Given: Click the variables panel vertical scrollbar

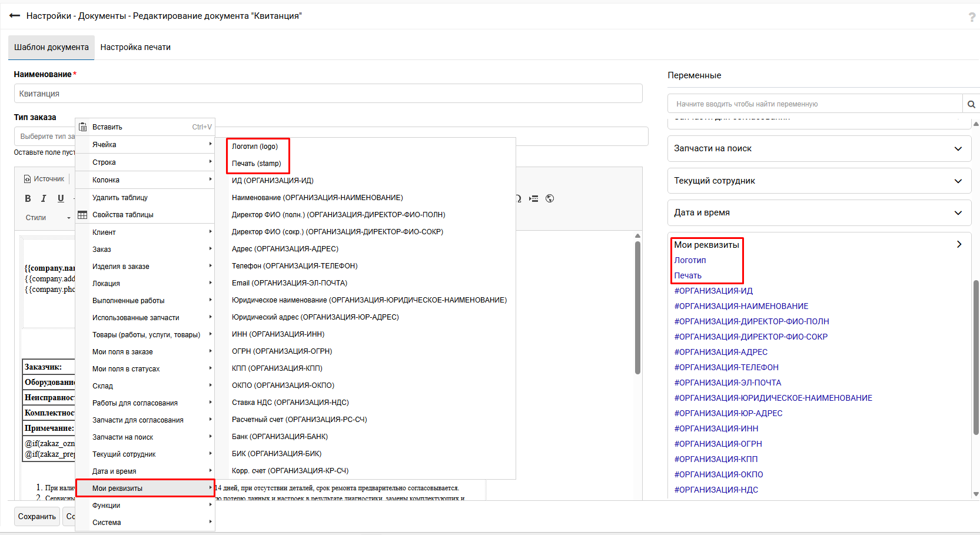Looking at the screenshot, I should pos(976,357).
